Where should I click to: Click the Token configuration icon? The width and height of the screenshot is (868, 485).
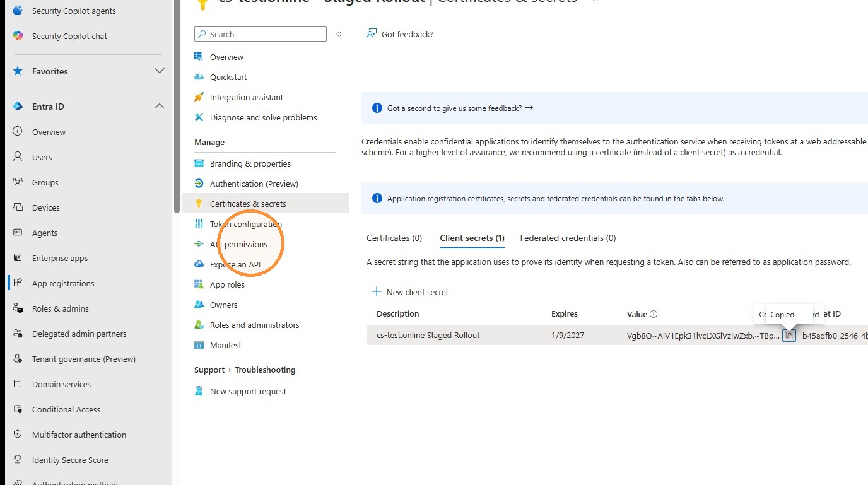[199, 224]
